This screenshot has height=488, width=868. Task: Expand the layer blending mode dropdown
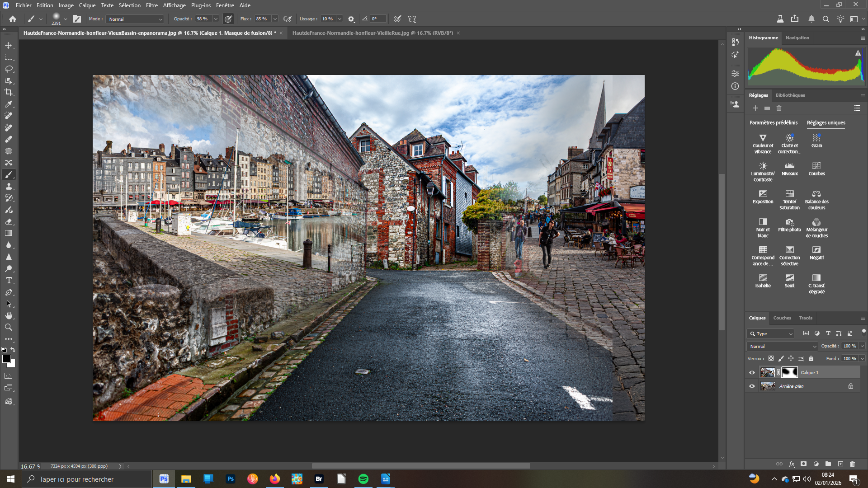[783, 347]
